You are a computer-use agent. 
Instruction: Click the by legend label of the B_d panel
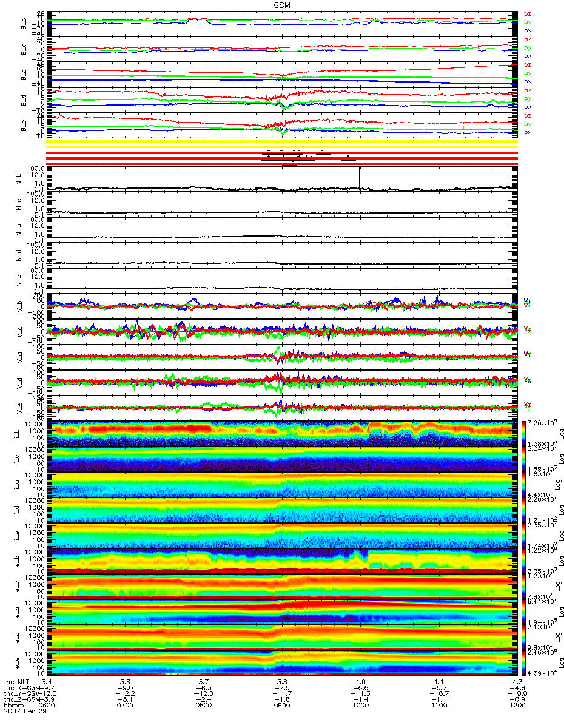click(x=528, y=98)
